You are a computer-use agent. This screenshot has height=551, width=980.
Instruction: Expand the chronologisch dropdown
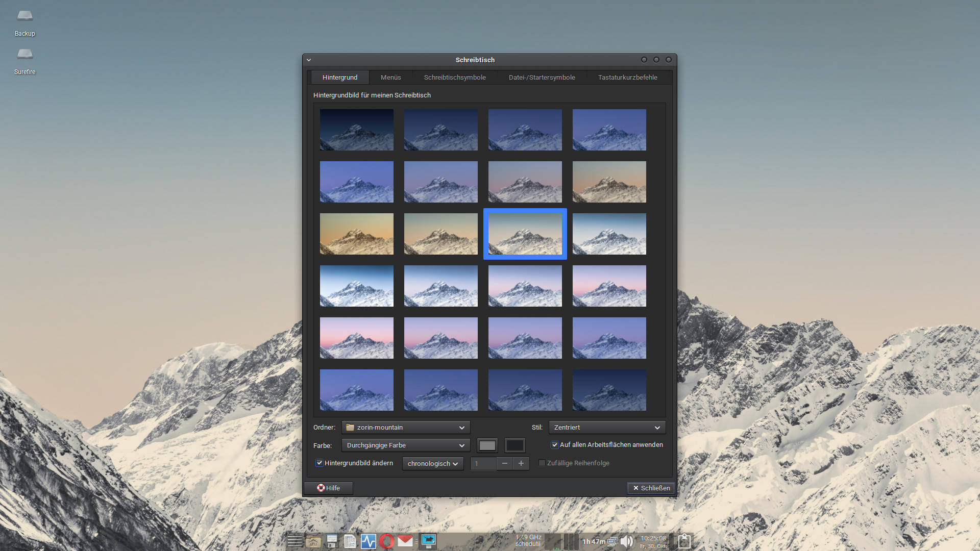(x=433, y=463)
